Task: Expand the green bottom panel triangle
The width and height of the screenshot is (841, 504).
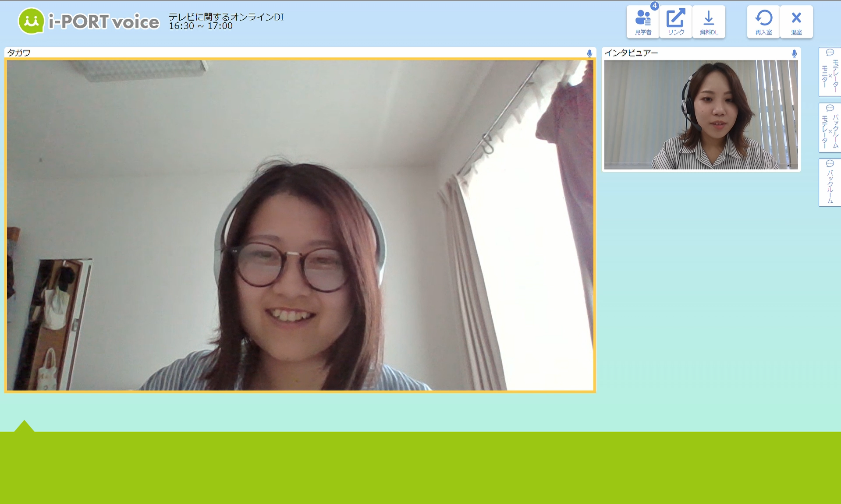Action: [24, 426]
